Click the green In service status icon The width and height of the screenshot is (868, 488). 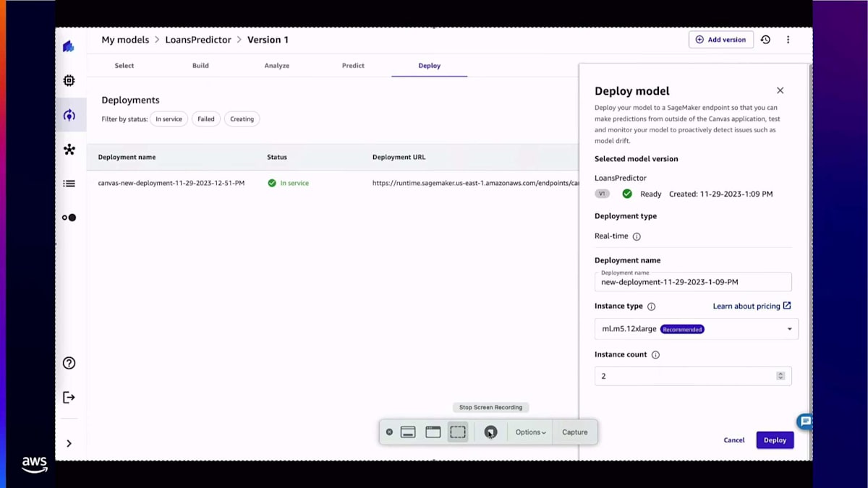[x=272, y=183]
